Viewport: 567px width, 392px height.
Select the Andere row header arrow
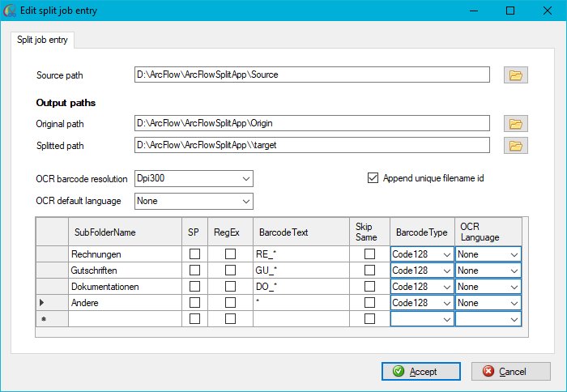coord(52,303)
